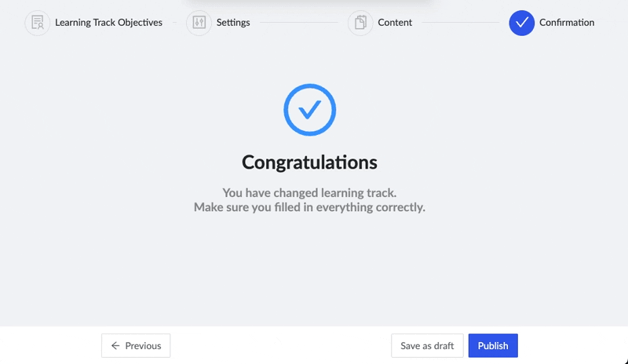Click the Learning Track Objectives step icon

click(37, 23)
